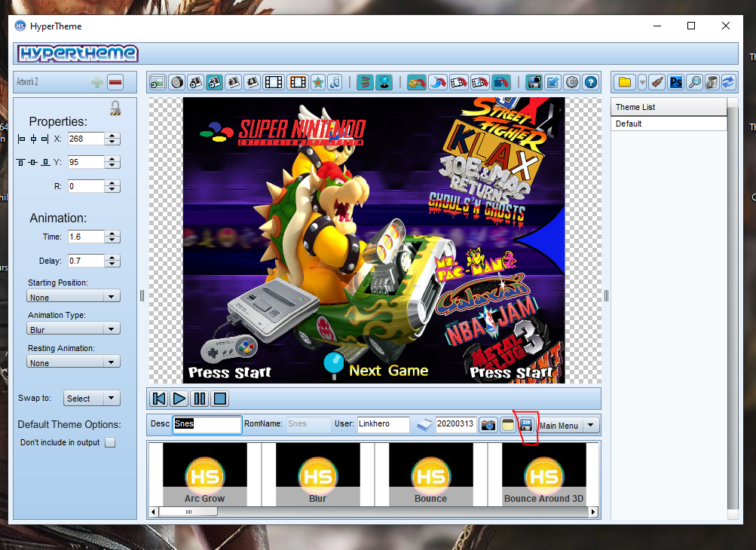This screenshot has width=756, height=550.
Task: Align artwork to right edge horizontally
Action: pos(44,139)
